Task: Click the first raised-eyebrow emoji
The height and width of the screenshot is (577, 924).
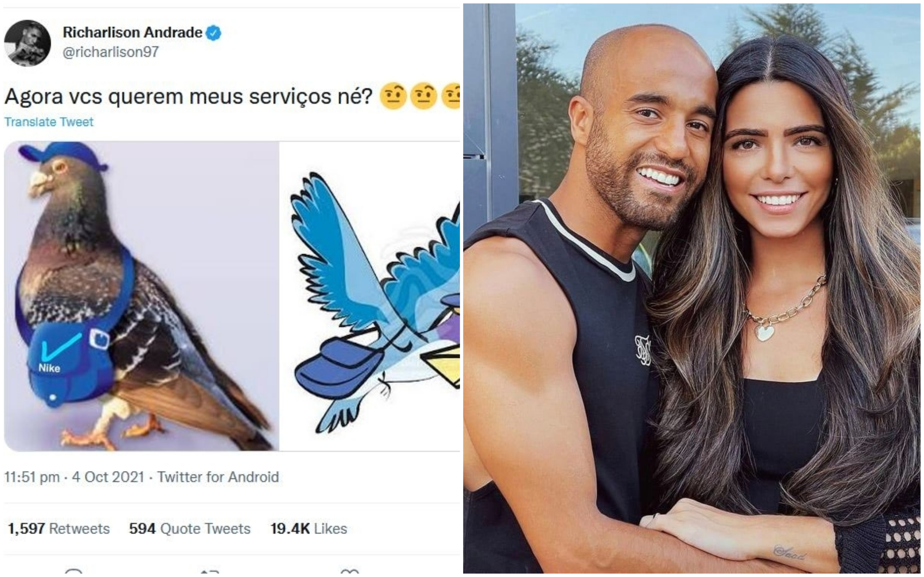Action: pos(393,96)
